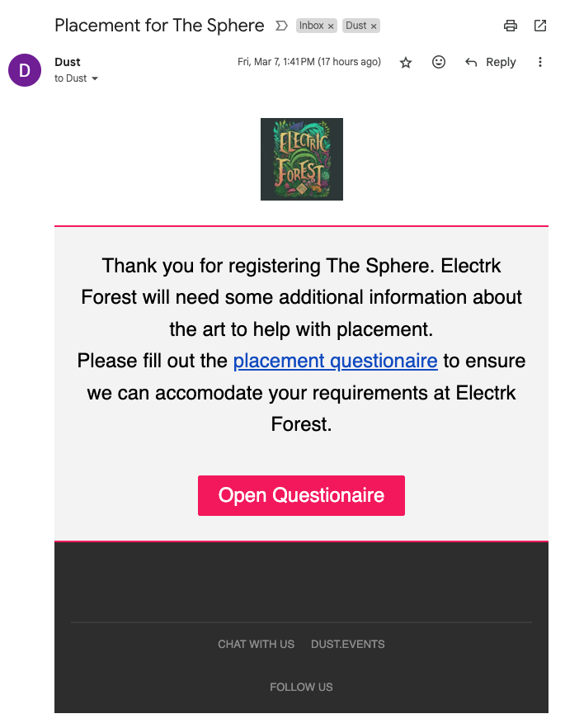Open the Dust label chip options
Screen dimensions: 565x728
click(x=355, y=26)
